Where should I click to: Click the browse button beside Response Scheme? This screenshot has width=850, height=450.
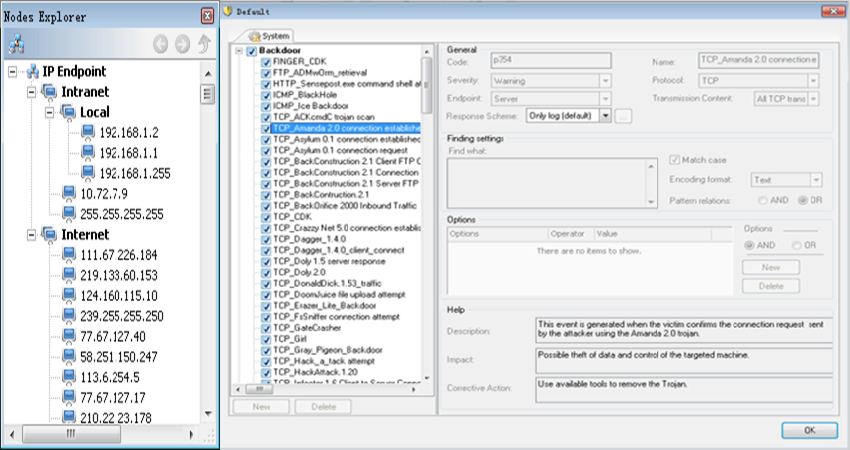click(x=625, y=117)
